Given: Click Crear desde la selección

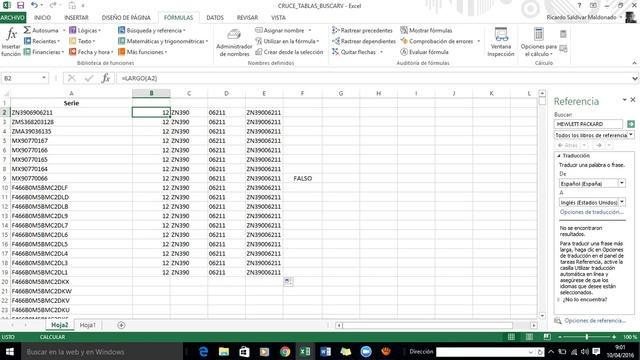Looking at the screenshot, I should coord(289,52).
